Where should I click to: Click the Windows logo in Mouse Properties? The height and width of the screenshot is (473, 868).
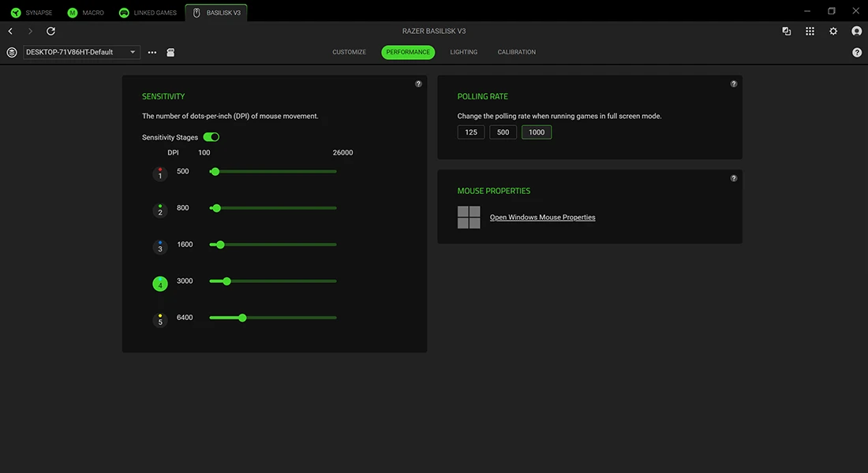coord(469,217)
